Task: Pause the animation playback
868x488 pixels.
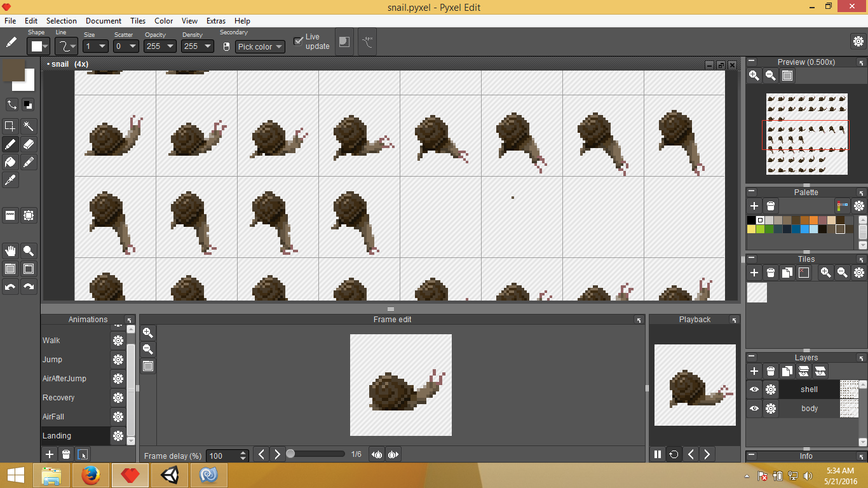Action: [658, 454]
